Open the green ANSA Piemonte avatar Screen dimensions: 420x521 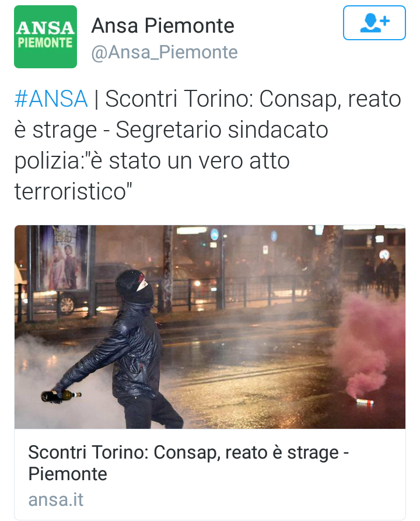pos(45,37)
